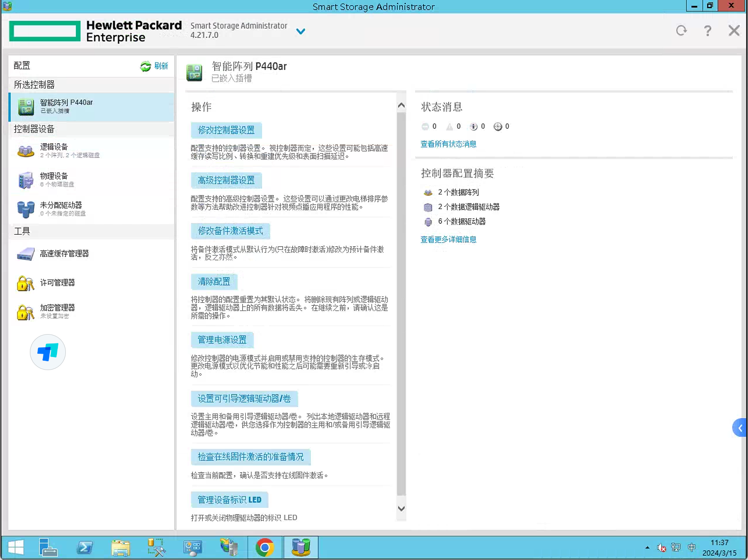Open Google Chrome from the taskbar

[265, 547]
